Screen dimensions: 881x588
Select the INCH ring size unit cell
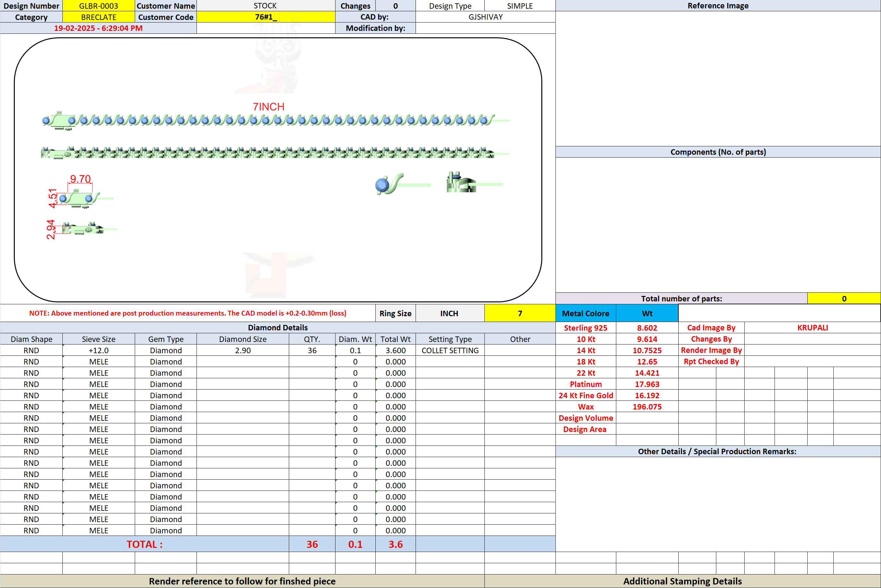[x=449, y=313]
